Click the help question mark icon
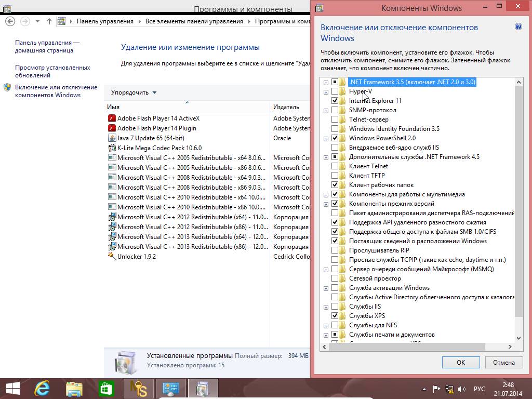The width and height of the screenshot is (532, 399). point(518,27)
